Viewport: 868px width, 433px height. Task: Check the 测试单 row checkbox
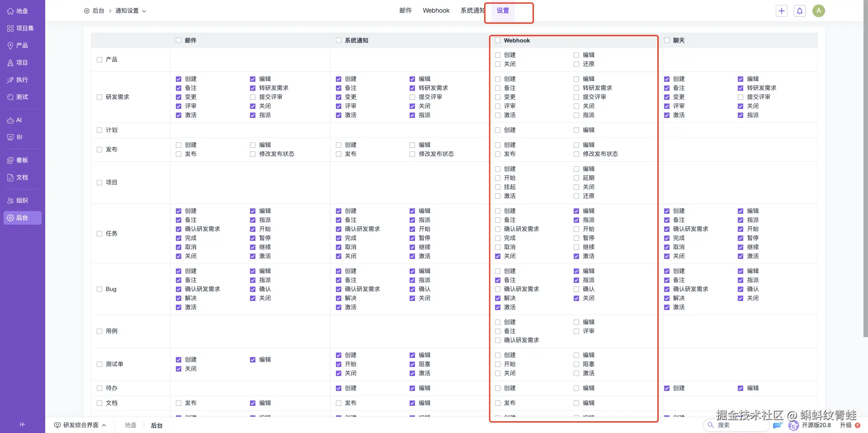(x=99, y=364)
